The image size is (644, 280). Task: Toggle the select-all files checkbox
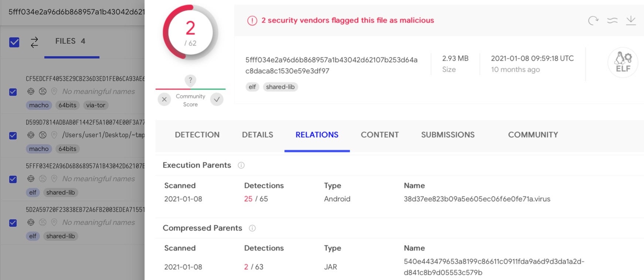(x=14, y=42)
